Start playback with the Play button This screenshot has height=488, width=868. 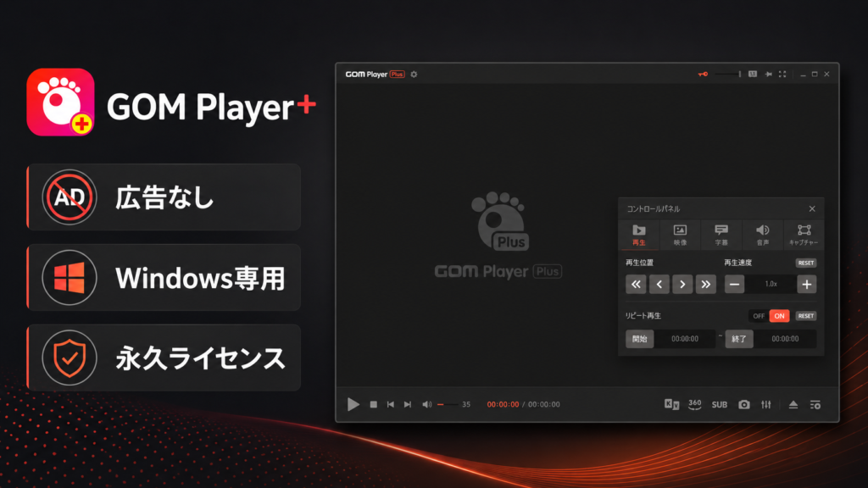click(353, 404)
